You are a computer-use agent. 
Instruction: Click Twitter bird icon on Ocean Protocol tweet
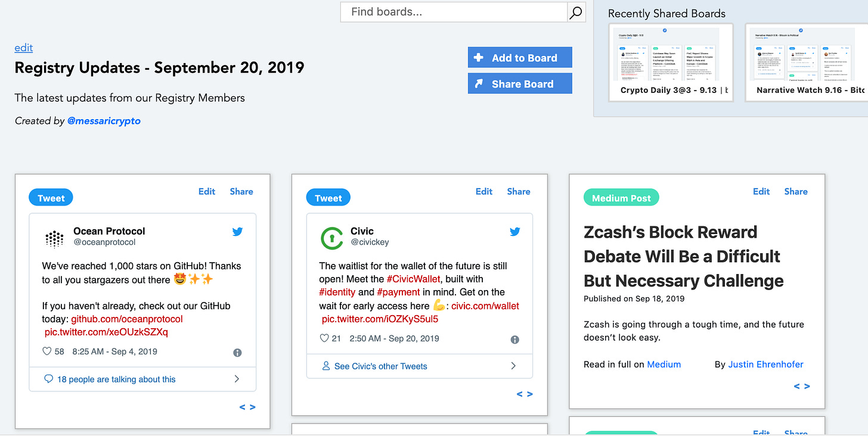click(x=237, y=232)
